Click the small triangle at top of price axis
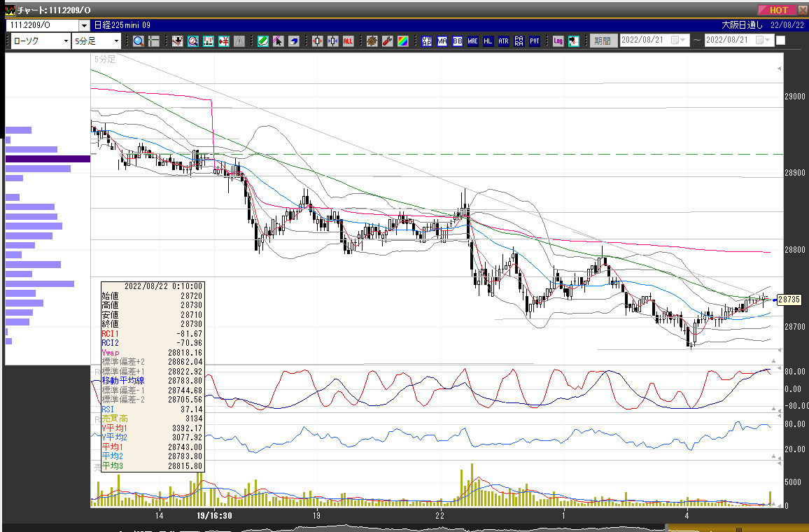The width and height of the screenshot is (809, 532). coord(779,68)
